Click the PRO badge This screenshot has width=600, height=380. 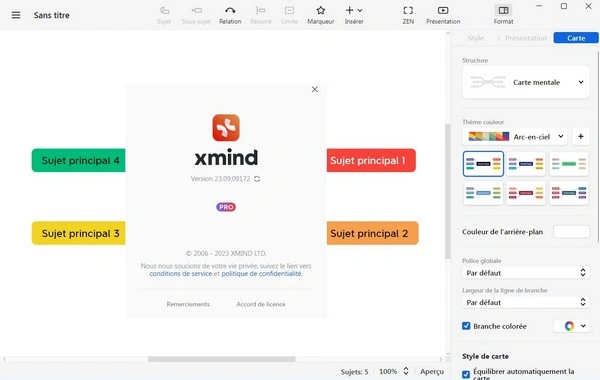coord(226,207)
